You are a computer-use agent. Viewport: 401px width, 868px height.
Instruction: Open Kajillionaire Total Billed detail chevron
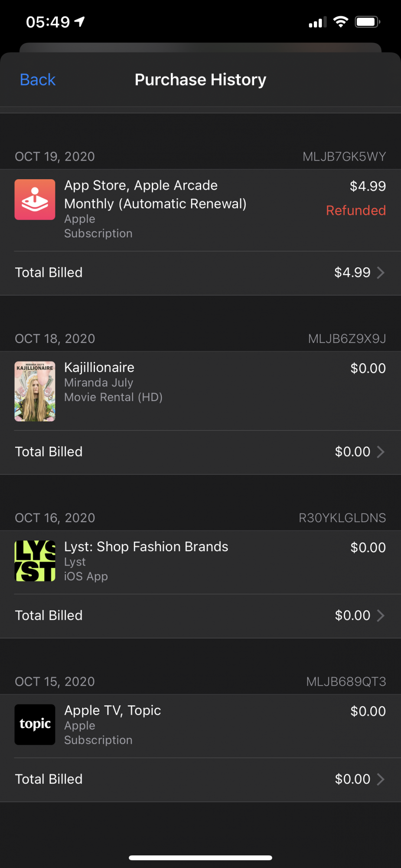click(x=381, y=452)
